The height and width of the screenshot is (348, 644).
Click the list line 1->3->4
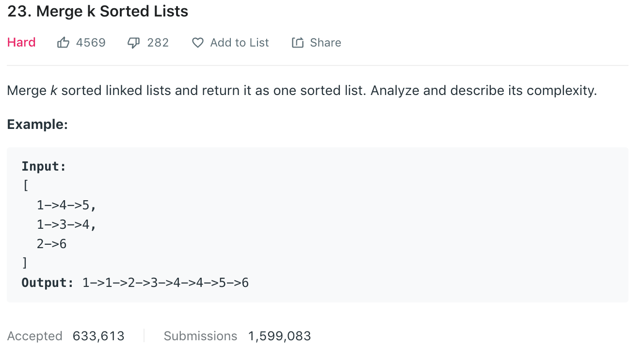point(66,225)
